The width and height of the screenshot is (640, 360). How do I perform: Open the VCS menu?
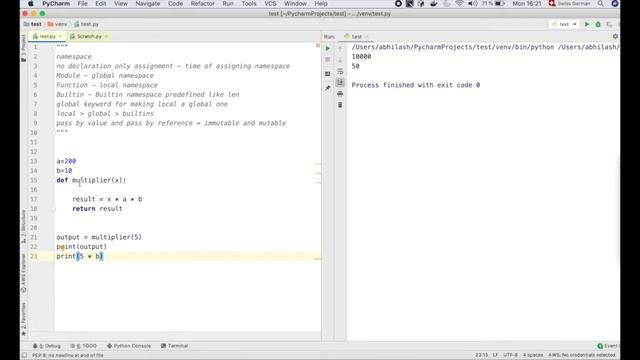270,4
